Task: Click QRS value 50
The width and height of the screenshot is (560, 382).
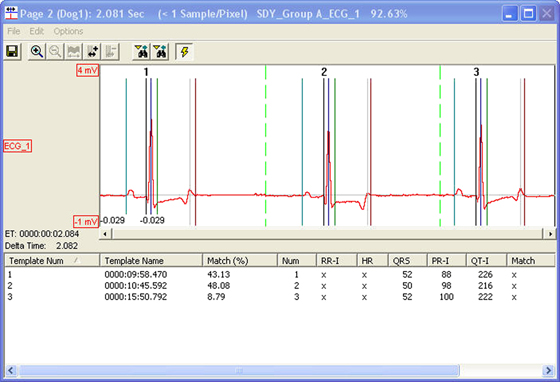Action: (x=407, y=286)
